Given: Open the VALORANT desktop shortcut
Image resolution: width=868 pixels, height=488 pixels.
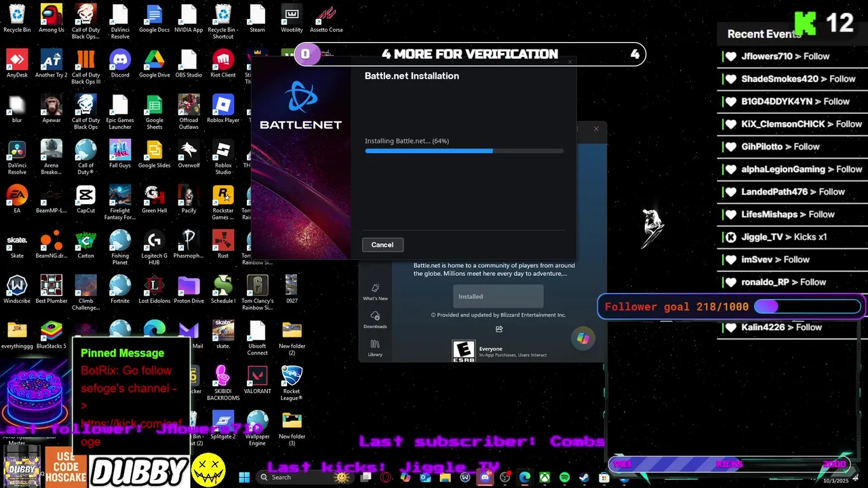Looking at the screenshot, I should point(257,380).
